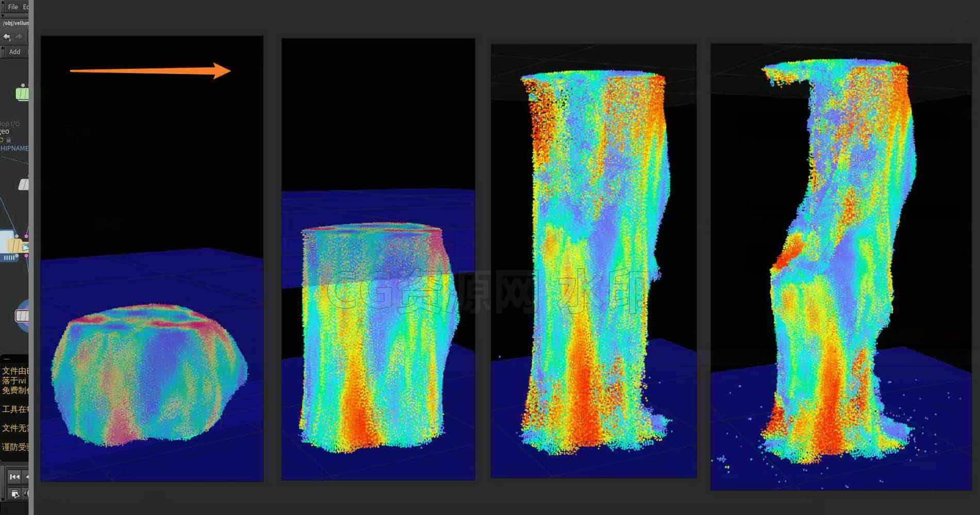This screenshot has width=980, height=515.
Task: Select the white slanted node below HIPNAME
Action: pos(24,185)
